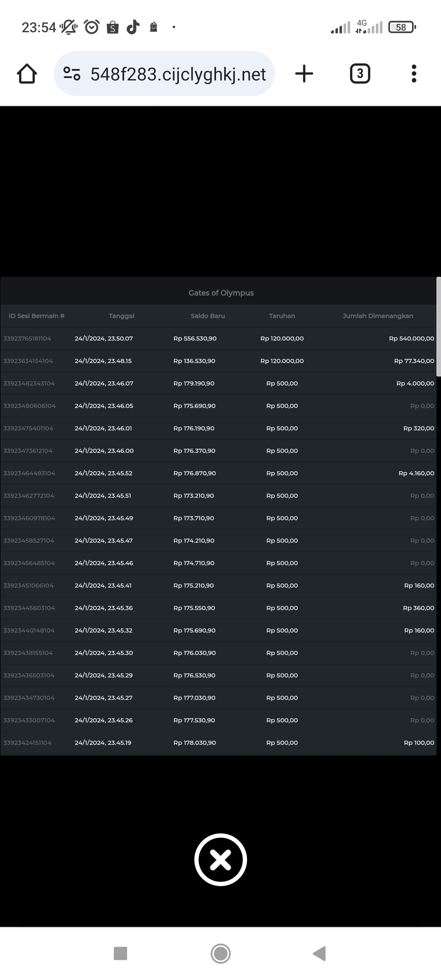Viewport: 441px width, 980px height.
Task: Tap the URL text 548f283.cijclyghkj.net
Action: click(x=178, y=74)
